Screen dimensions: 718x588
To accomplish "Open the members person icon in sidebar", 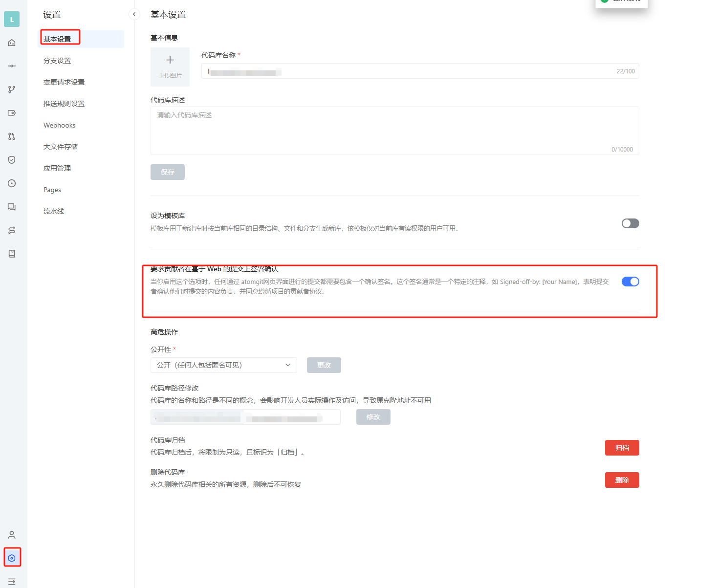I will 12,535.
